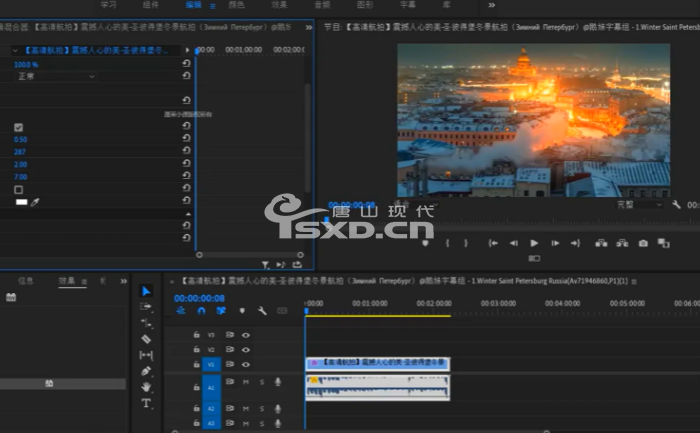This screenshot has height=433, width=700.
Task: Click timeline timecode 00:00:00:08
Action: click(199, 298)
